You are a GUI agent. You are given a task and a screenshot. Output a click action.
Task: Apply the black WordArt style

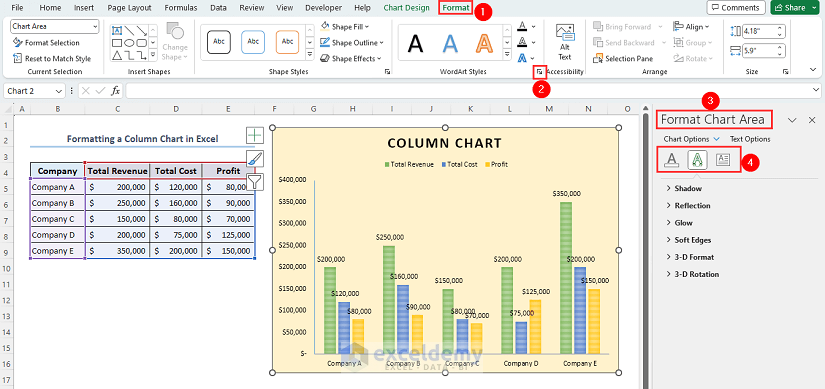pos(416,43)
